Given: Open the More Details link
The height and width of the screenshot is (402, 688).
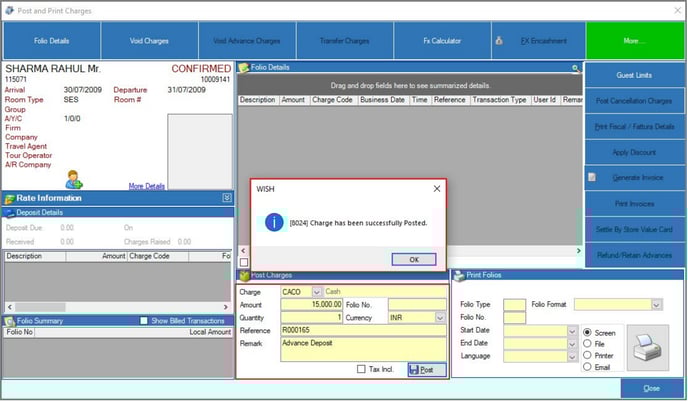Looking at the screenshot, I should click(147, 186).
